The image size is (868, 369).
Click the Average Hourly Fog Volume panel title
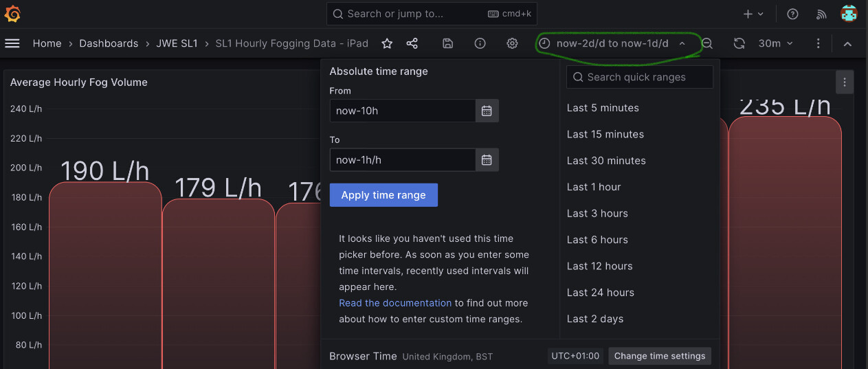click(79, 82)
